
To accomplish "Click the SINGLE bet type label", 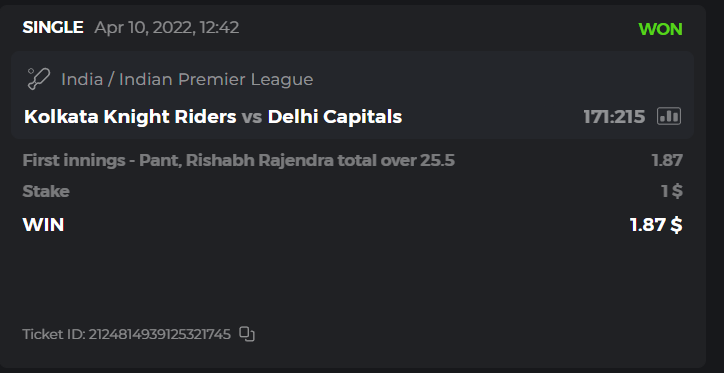I will coord(53,28).
